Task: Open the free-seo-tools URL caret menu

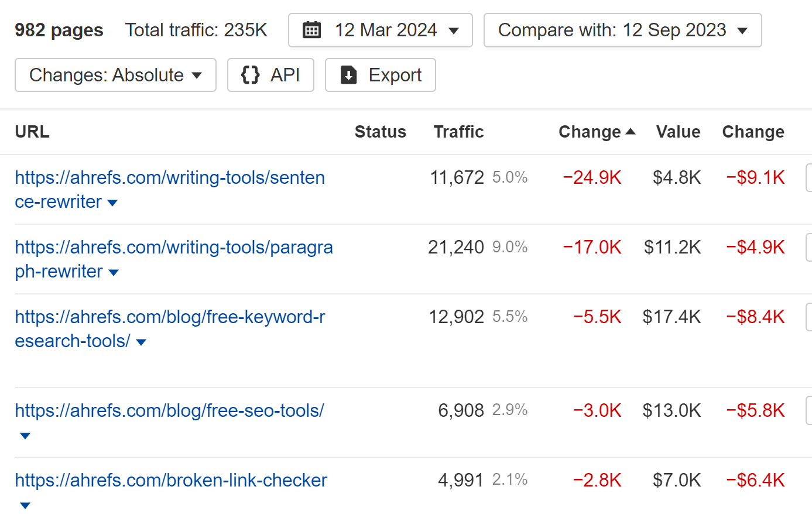Action: point(25,436)
